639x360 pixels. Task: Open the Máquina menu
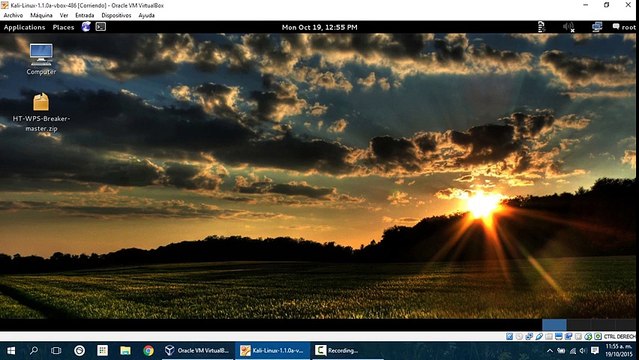pos(41,15)
